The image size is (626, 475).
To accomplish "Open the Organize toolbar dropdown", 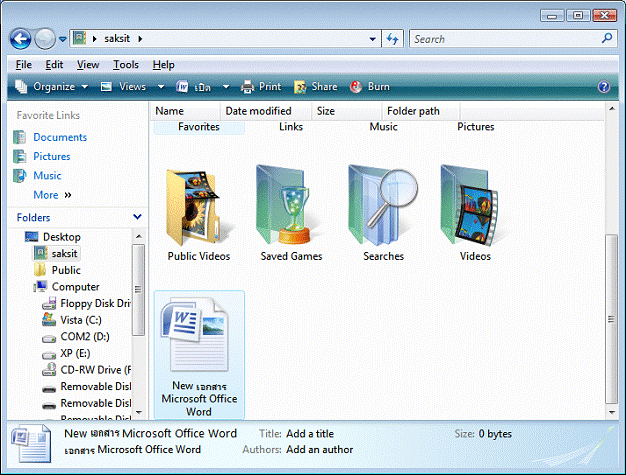I will pos(51,87).
